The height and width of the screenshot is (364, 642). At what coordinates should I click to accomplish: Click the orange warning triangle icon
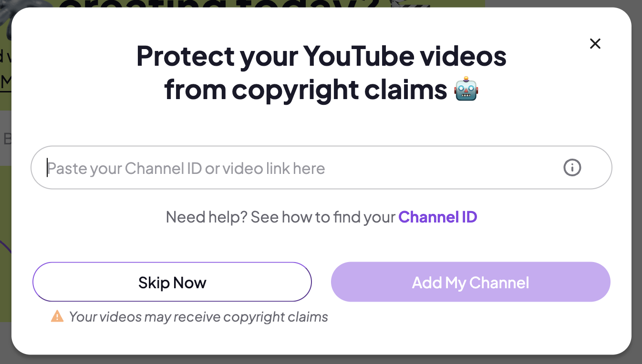point(57,316)
